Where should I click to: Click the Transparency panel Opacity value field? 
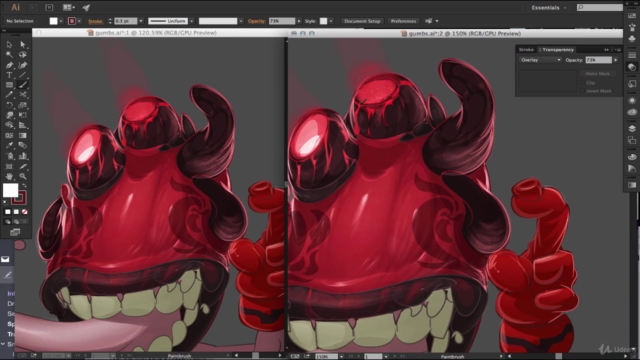coord(599,60)
